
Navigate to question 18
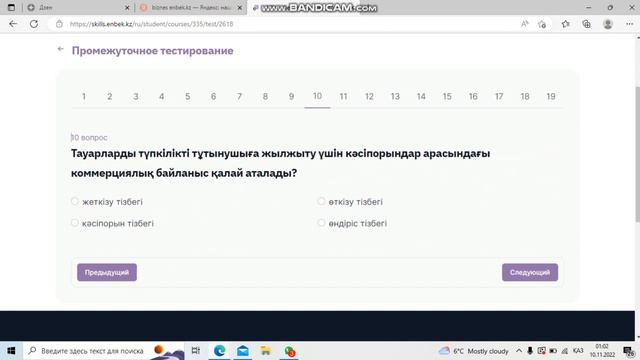[525, 96]
